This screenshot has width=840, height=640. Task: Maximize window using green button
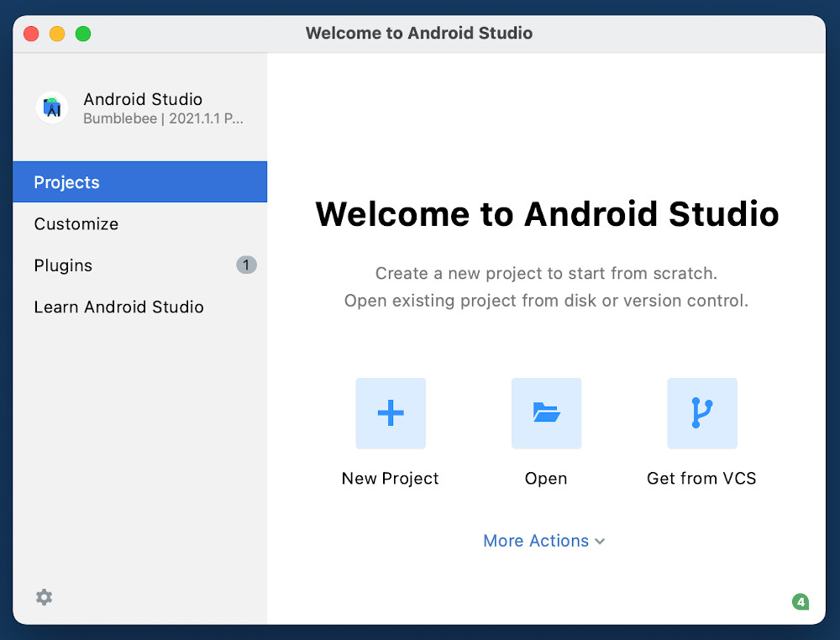click(83, 34)
